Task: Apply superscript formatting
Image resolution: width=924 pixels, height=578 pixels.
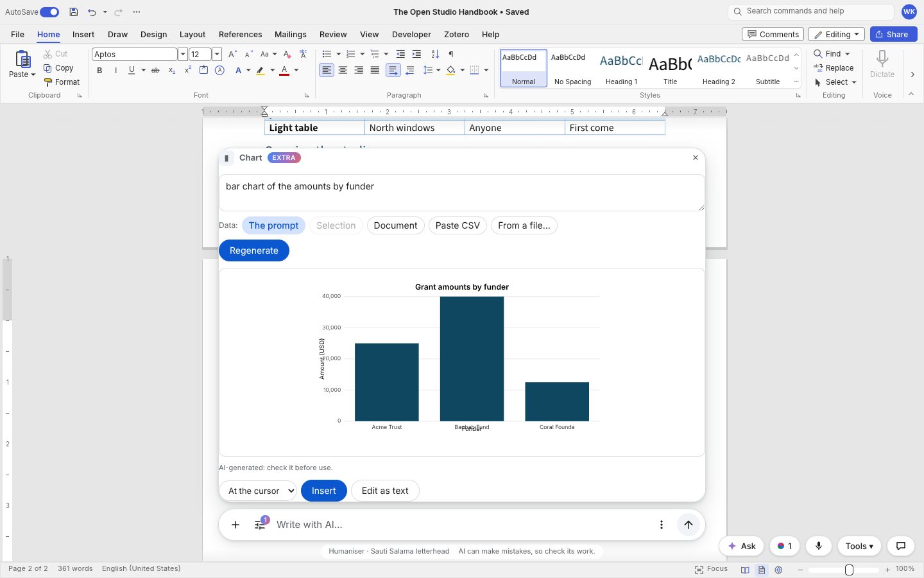Action: [188, 70]
